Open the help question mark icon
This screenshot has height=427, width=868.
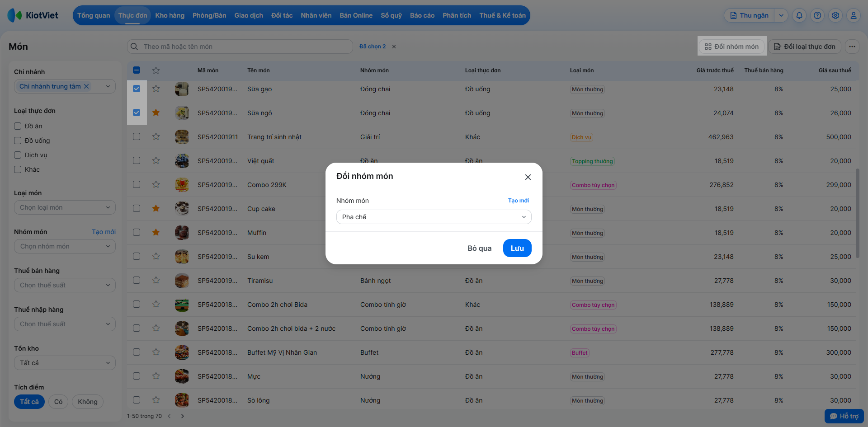[817, 15]
